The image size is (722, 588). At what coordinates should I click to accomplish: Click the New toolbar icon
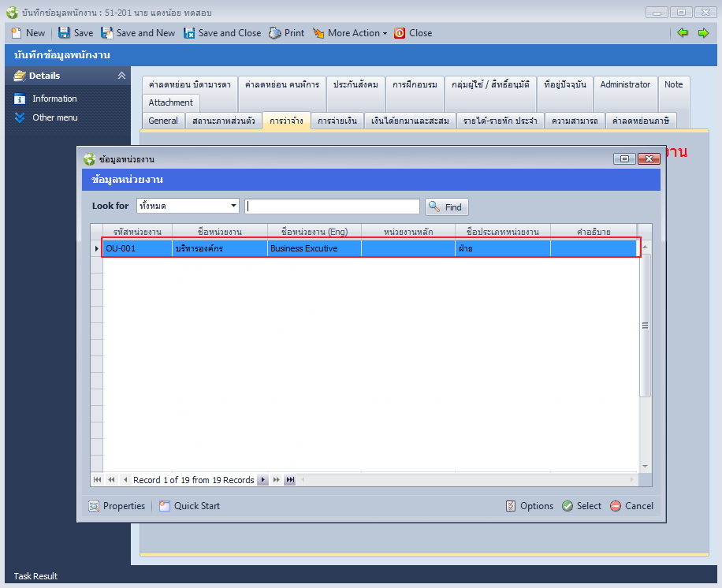[x=17, y=33]
